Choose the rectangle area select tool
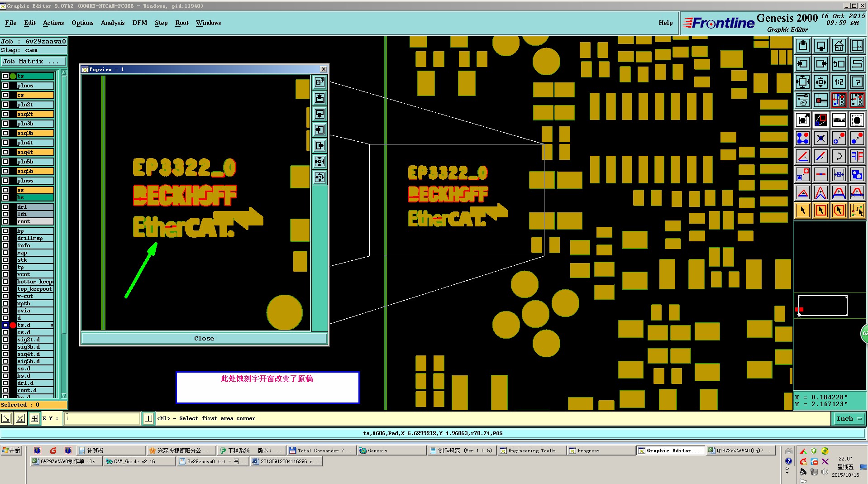 click(x=821, y=211)
